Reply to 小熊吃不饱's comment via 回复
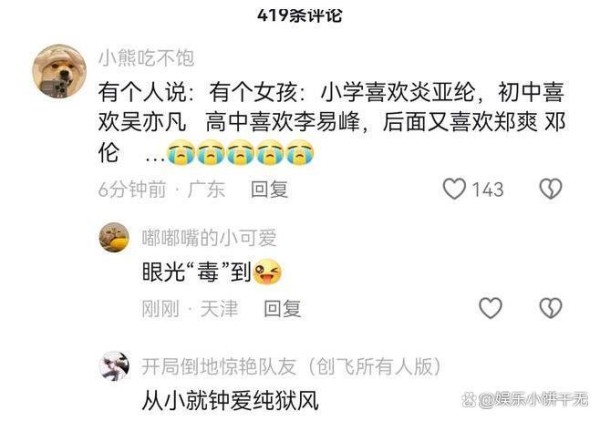The height and width of the screenshot is (421, 600). pyautogui.click(x=269, y=189)
